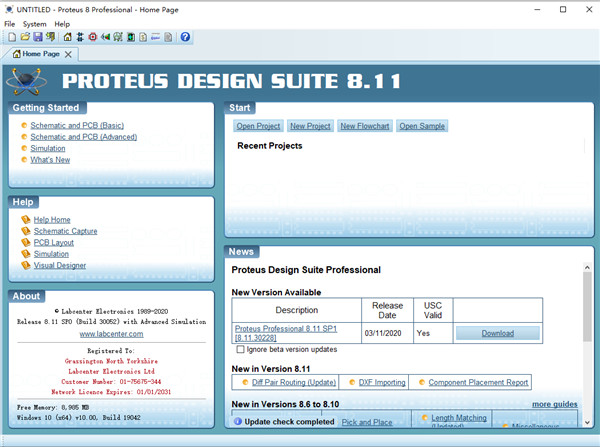The image size is (600, 447).
Task: Click the Proteus atom logo
Action: [26, 81]
